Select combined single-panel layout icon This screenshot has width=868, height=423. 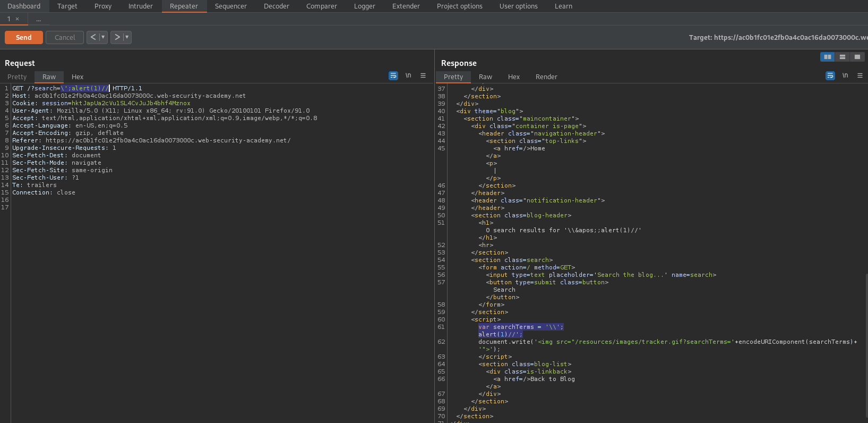point(857,57)
